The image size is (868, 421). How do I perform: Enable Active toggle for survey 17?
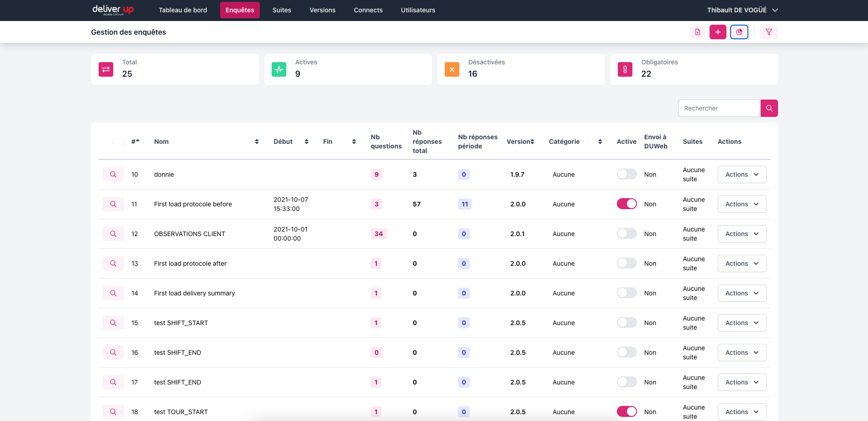point(626,382)
